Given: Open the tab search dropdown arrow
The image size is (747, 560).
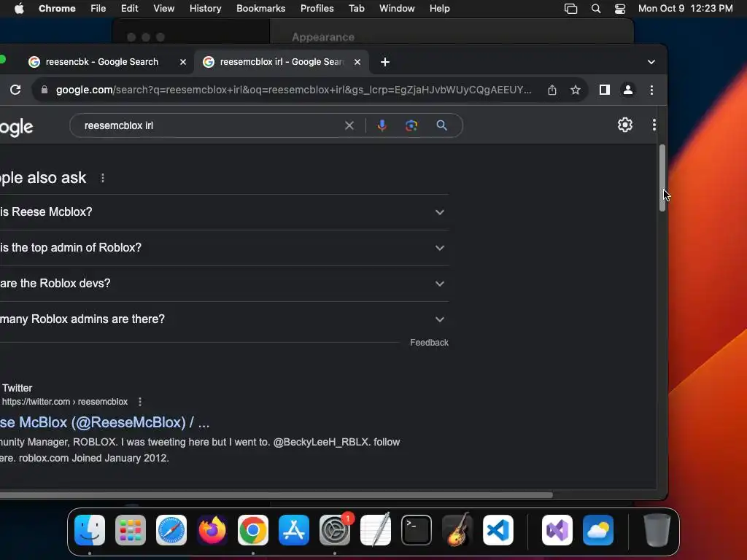Looking at the screenshot, I should [x=651, y=62].
